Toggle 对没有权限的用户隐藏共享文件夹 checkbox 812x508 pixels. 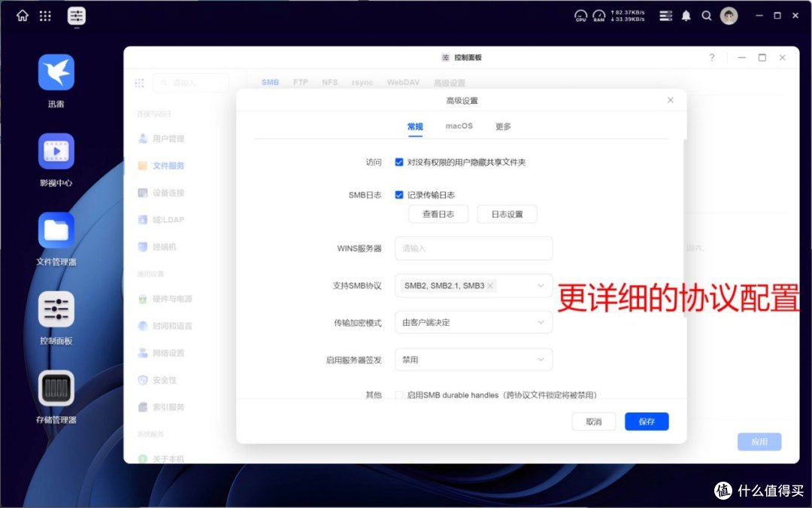(x=398, y=163)
